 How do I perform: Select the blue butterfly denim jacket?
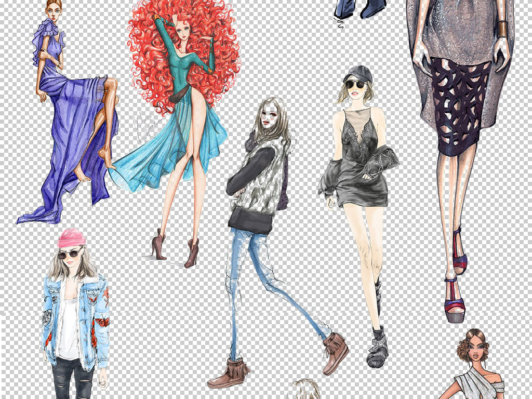click(75, 321)
